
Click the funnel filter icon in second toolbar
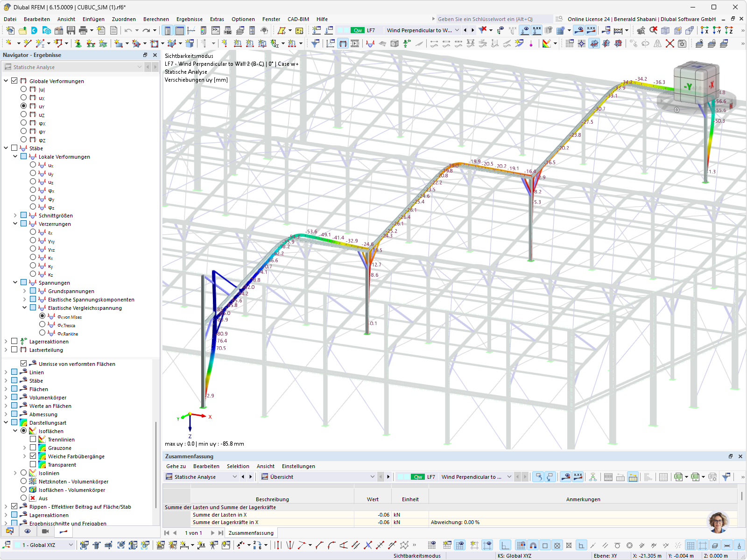(x=316, y=43)
